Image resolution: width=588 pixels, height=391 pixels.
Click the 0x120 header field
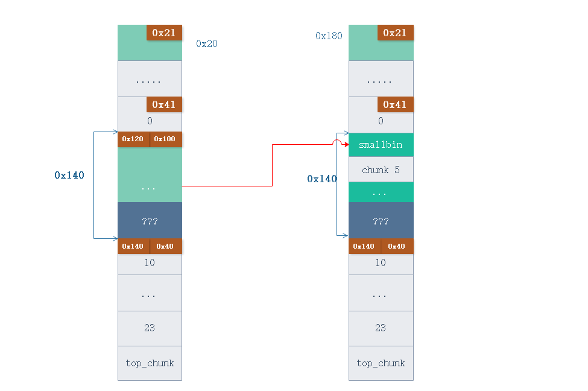tap(133, 139)
